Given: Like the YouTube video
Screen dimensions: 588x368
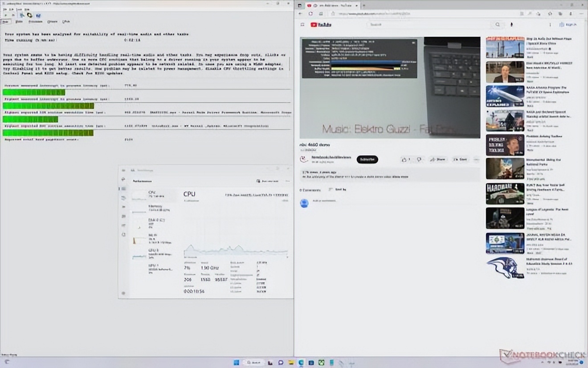Looking at the screenshot, I should pos(405,159).
